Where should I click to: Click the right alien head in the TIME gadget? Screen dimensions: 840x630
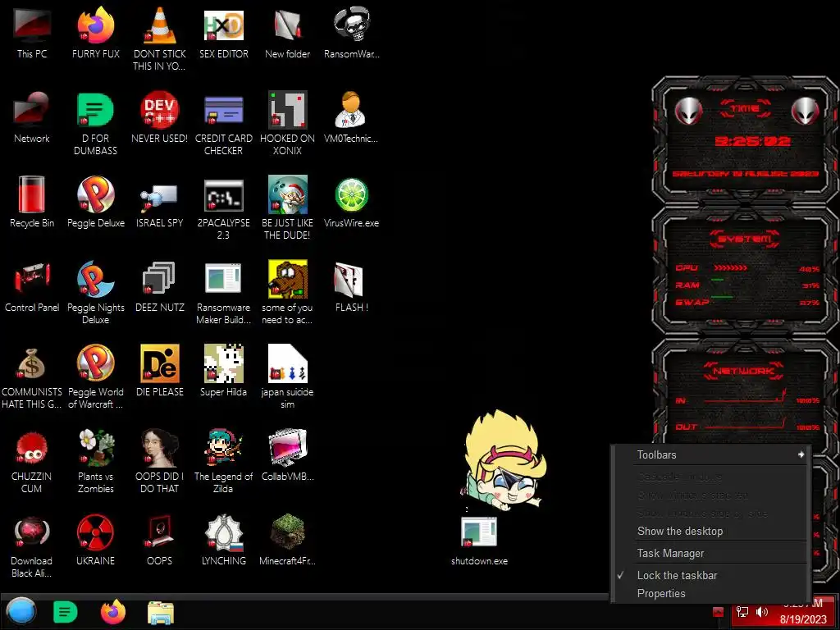coord(806,112)
